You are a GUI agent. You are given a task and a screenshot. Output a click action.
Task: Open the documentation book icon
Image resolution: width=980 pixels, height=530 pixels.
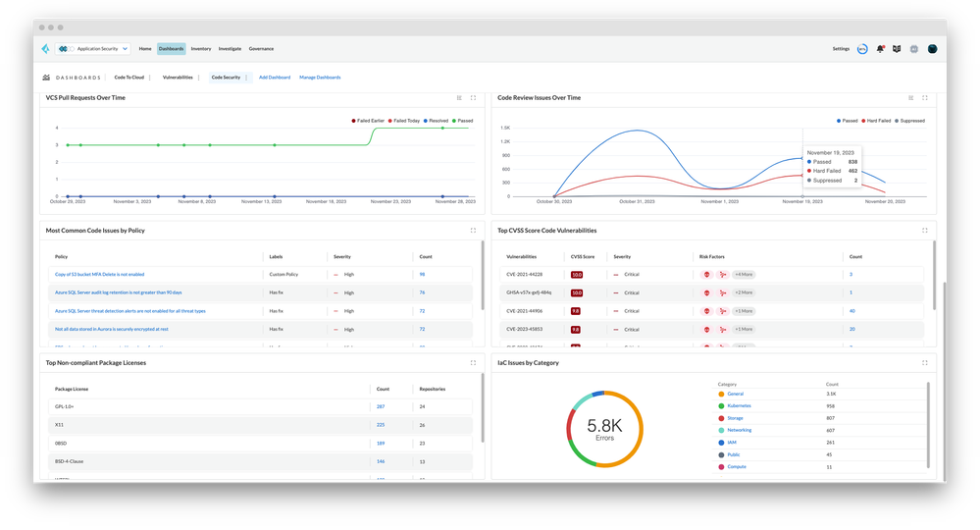[x=896, y=48]
